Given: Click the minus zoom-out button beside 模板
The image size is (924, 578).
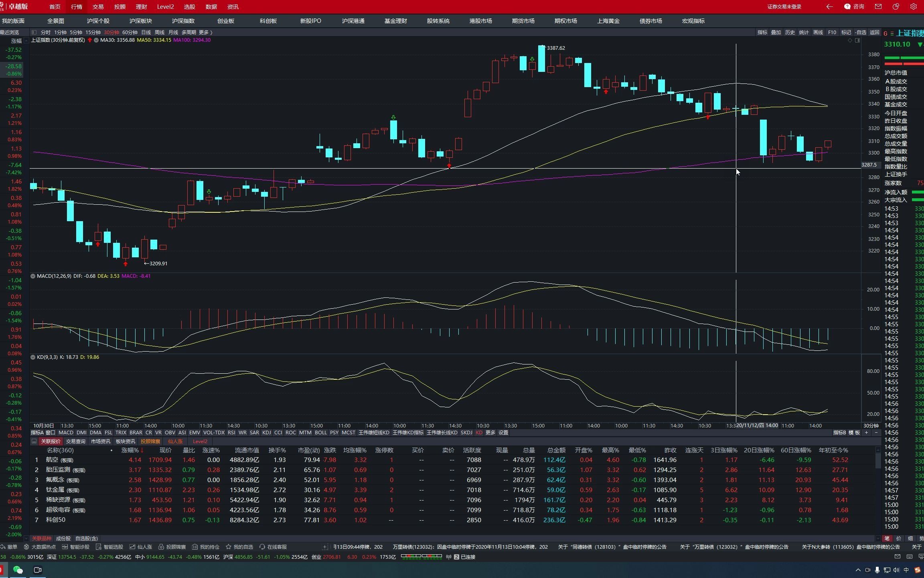Looking at the screenshot, I should (x=876, y=432).
